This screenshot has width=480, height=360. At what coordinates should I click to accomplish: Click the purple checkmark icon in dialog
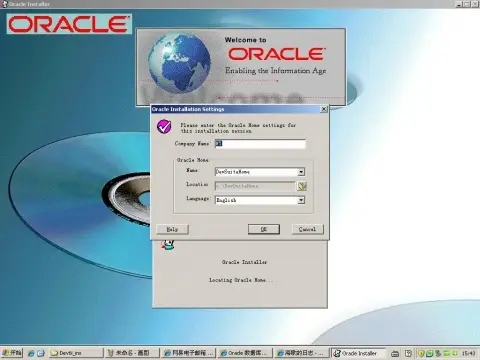tap(164, 127)
